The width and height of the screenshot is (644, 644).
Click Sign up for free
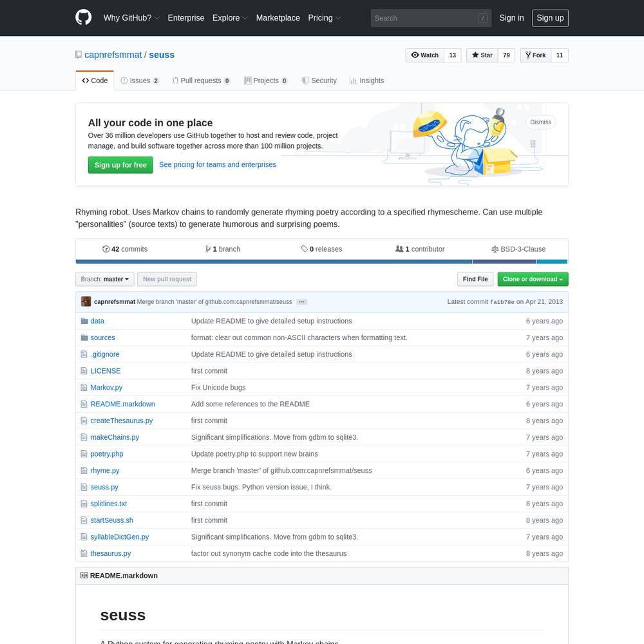coord(120,165)
